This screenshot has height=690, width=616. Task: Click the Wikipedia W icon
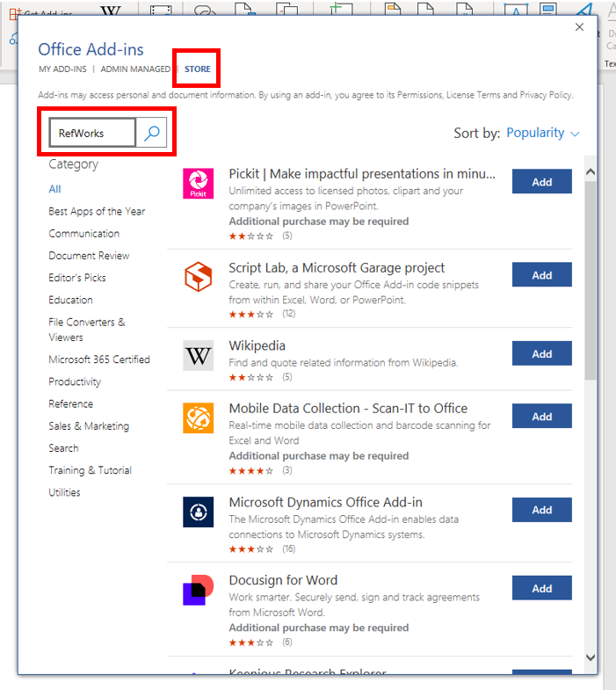[198, 355]
